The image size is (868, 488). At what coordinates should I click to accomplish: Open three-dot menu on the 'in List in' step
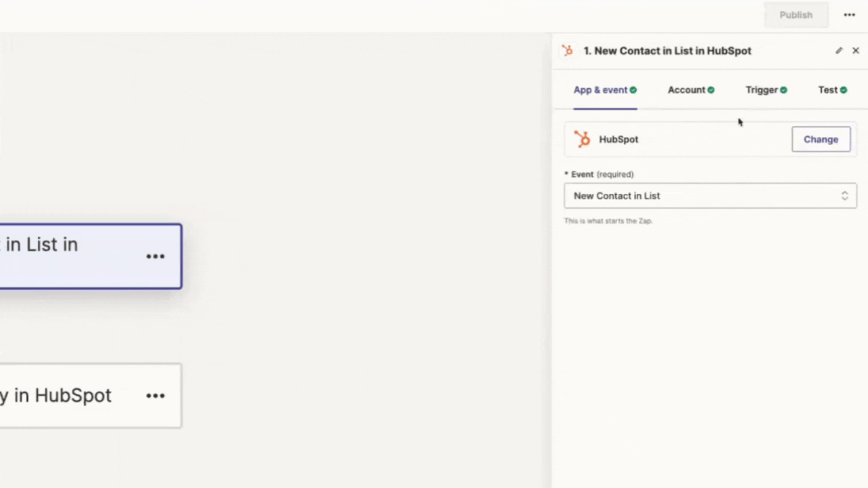pos(155,256)
